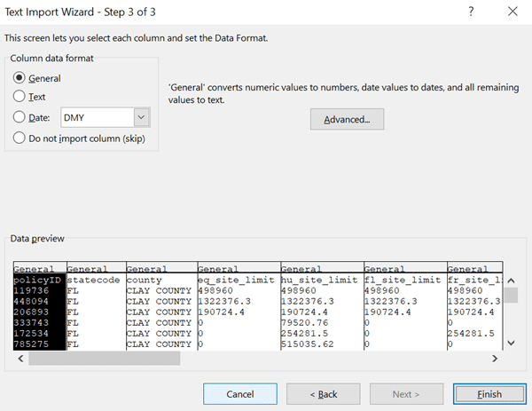The image size is (532, 411).
Task: Open the Advanced settings button
Action: (x=347, y=119)
